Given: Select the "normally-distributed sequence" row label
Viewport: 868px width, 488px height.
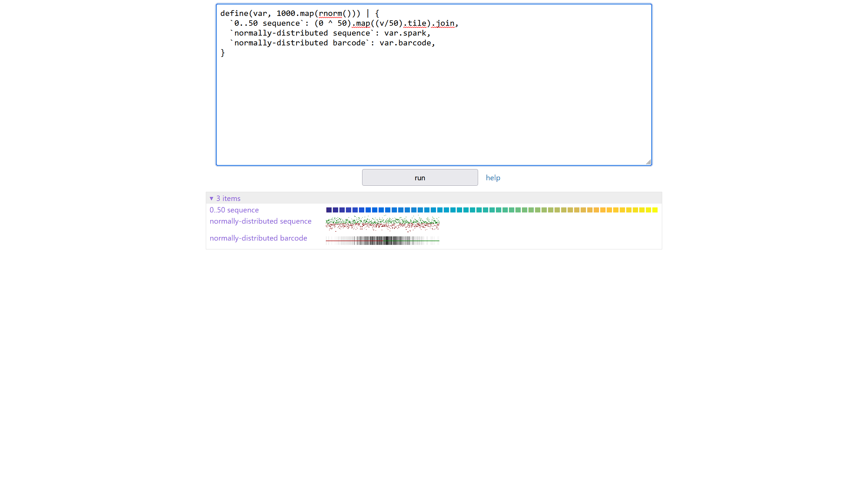Looking at the screenshot, I should pos(260,221).
